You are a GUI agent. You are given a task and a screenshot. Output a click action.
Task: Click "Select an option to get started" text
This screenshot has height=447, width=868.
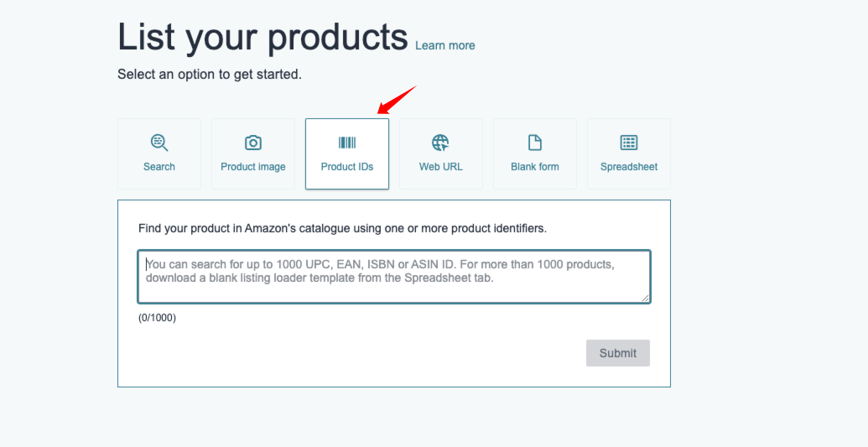(x=210, y=75)
